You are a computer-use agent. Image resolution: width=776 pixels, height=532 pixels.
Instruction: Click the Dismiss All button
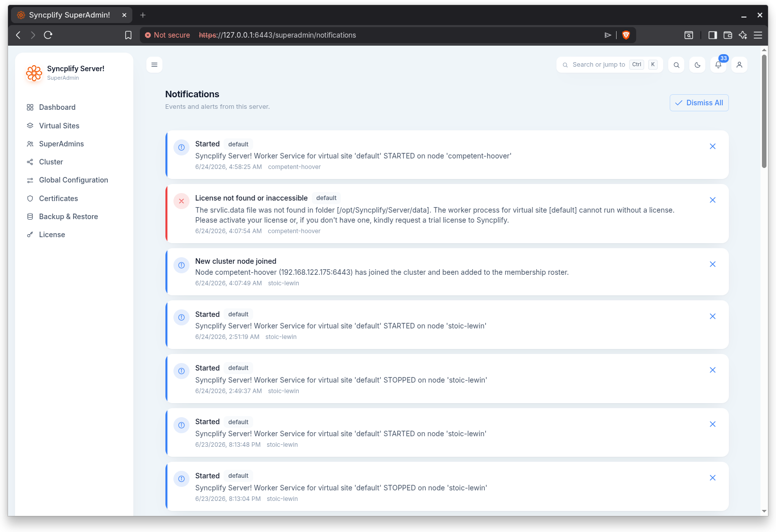[699, 103]
